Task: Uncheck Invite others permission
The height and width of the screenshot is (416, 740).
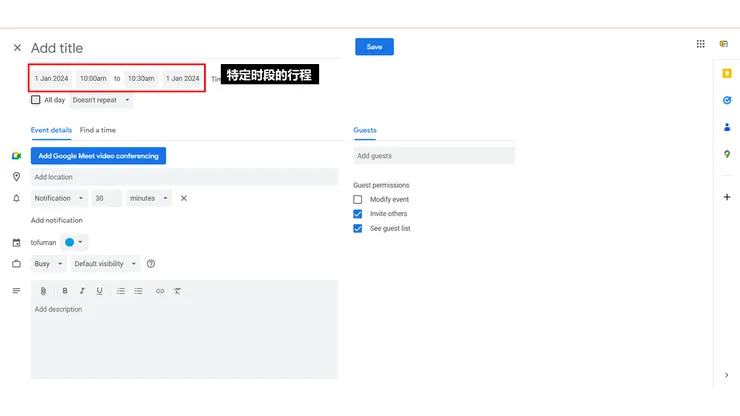Action: coord(358,214)
